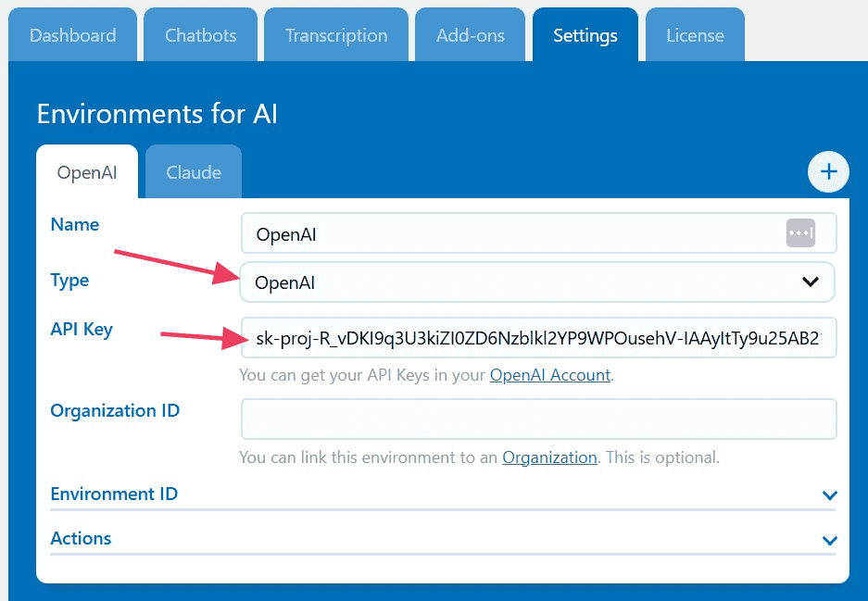This screenshot has width=868, height=601.
Task: Go to the Transcription tab
Action: [336, 35]
